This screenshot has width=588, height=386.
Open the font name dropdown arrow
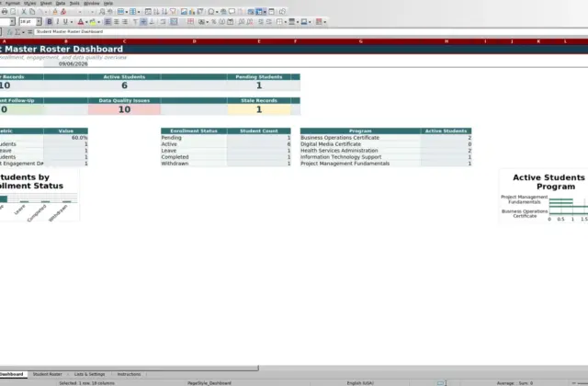tap(12, 22)
